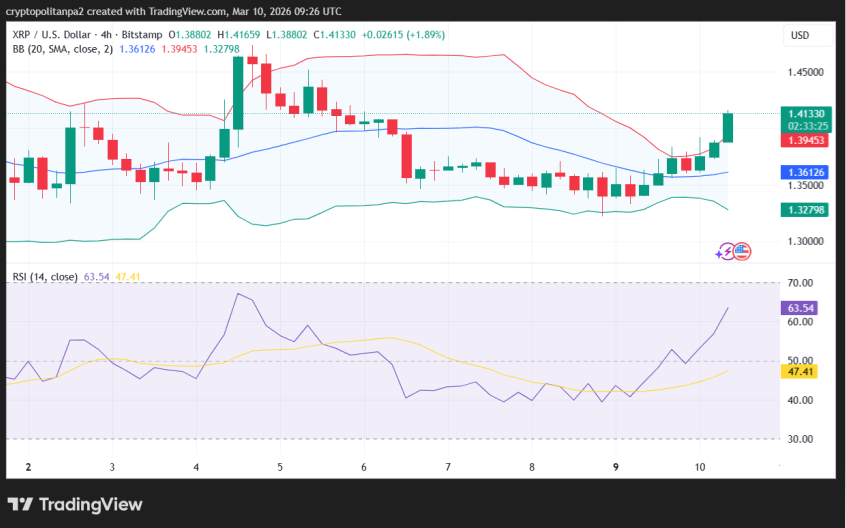This screenshot has width=846, height=528.
Task: Click the TradingView logo at bottom left
Action: coord(75,504)
